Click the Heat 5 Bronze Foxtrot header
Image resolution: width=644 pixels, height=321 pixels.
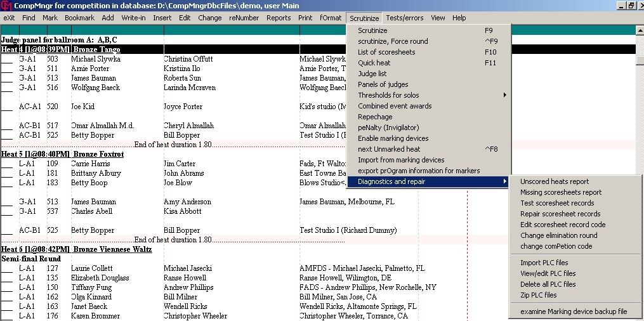[62, 154]
